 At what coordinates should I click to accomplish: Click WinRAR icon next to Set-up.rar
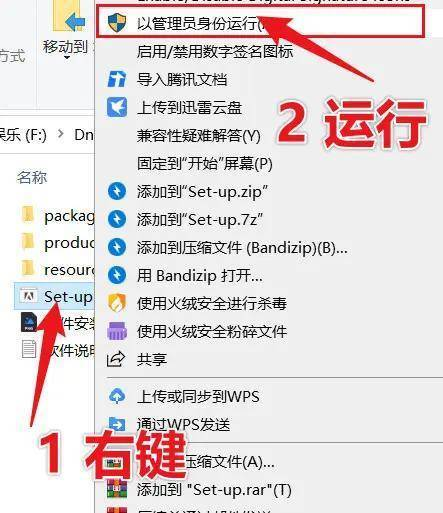click(x=117, y=489)
